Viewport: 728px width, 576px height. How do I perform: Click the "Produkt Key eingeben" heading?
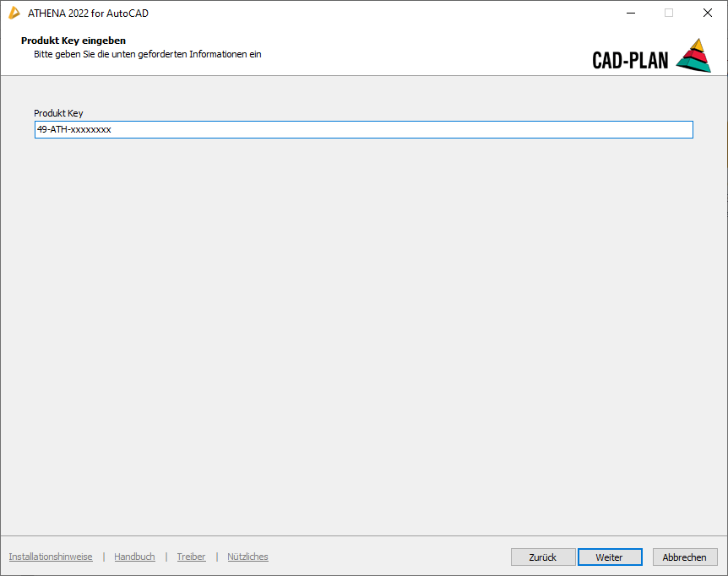73,41
